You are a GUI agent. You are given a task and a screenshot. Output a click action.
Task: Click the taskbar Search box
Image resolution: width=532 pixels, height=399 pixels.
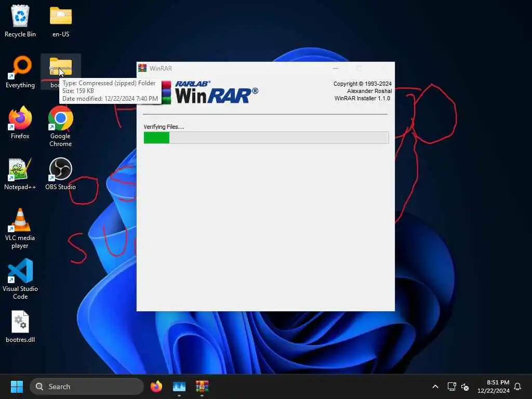coord(87,387)
